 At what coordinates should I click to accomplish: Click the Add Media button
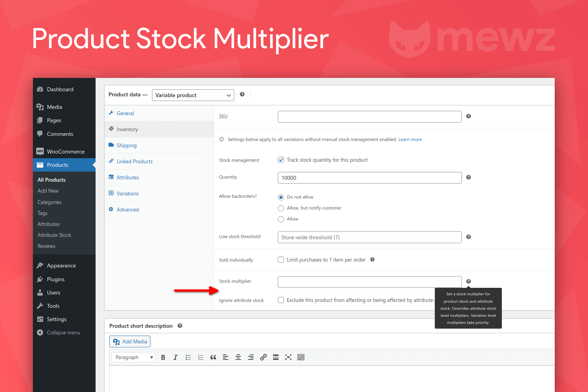[130, 341]
